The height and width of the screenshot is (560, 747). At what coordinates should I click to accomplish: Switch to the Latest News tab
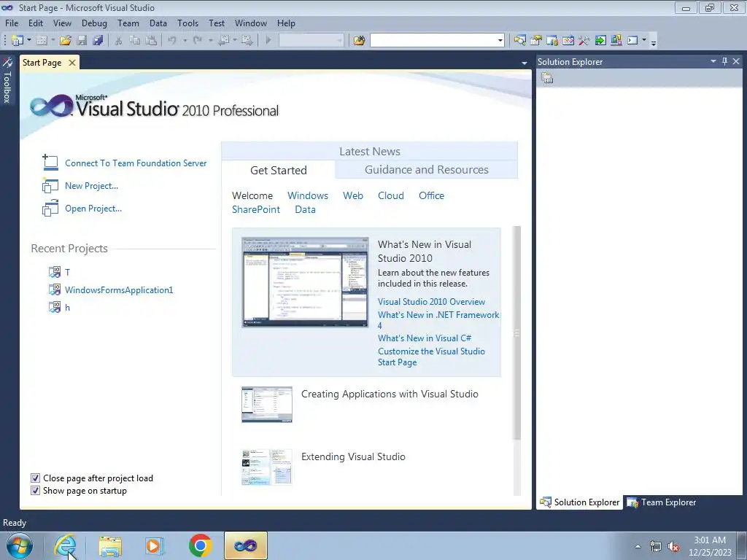pyautogui.click(x=370, y=152)
